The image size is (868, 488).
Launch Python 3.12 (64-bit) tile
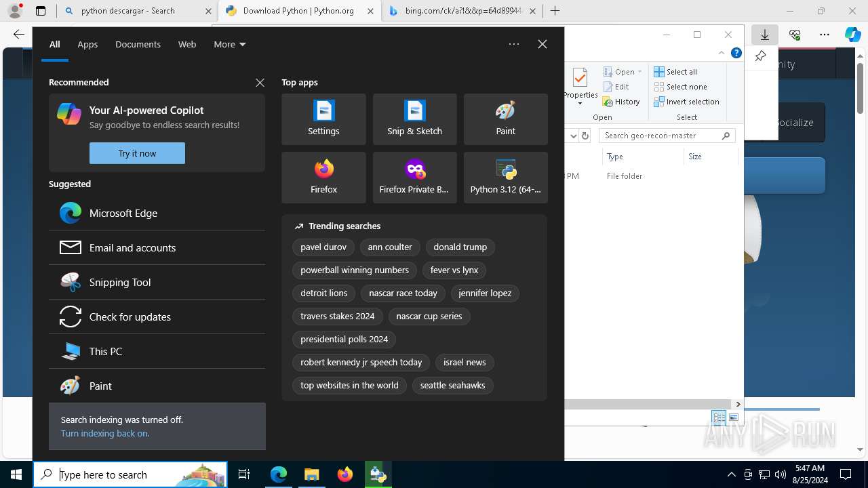(x=505, y=178)
